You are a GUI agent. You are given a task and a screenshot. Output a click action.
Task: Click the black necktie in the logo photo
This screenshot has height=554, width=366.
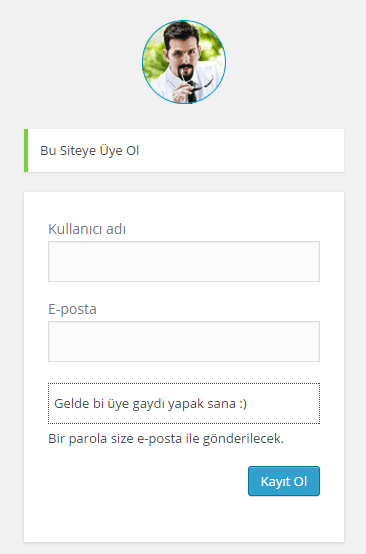191,93
